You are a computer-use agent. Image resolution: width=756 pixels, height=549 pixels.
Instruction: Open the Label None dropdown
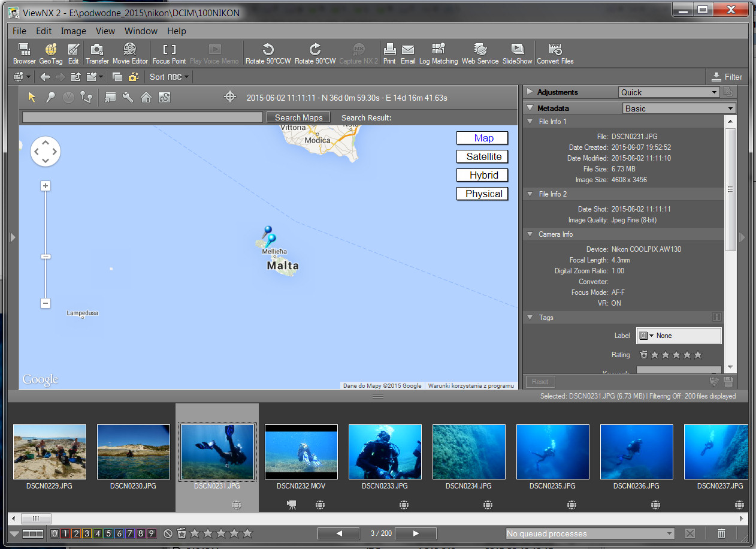679,336
